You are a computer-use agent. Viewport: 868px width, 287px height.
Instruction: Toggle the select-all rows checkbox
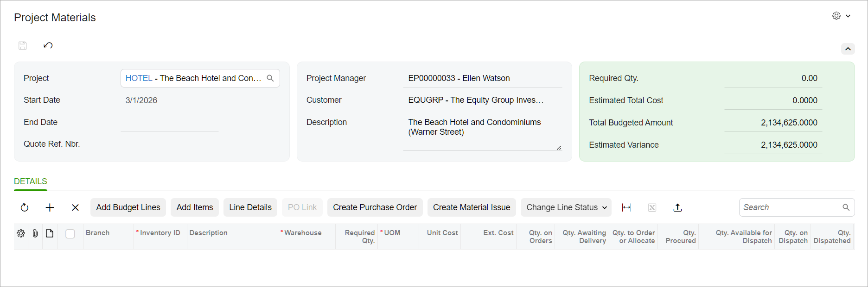point(70,234)
